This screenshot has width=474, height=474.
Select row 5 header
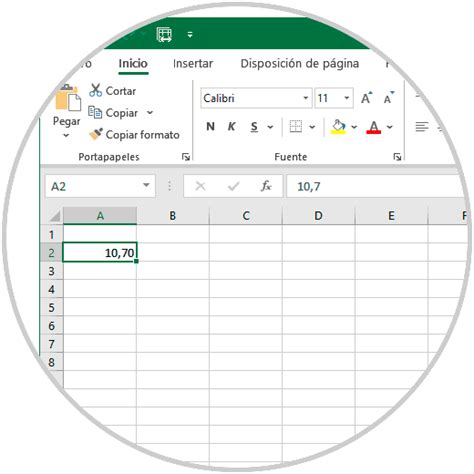click(52, 307)
